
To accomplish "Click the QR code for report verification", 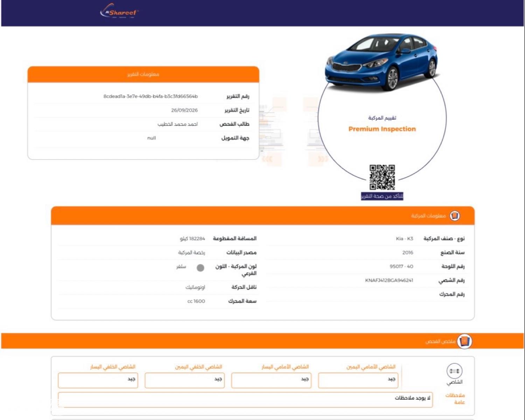I will (x=382, y=177).
